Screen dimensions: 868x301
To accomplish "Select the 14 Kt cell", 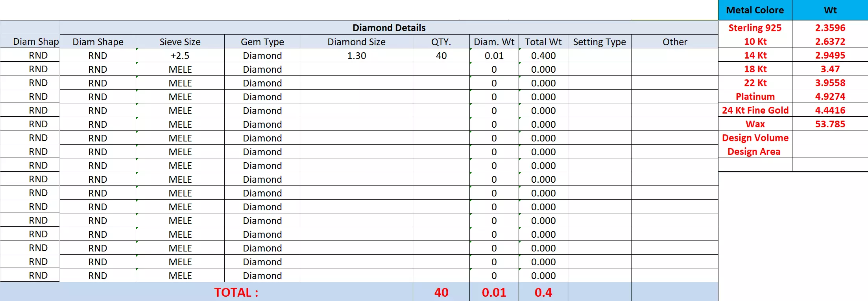I will pos(755,55).
